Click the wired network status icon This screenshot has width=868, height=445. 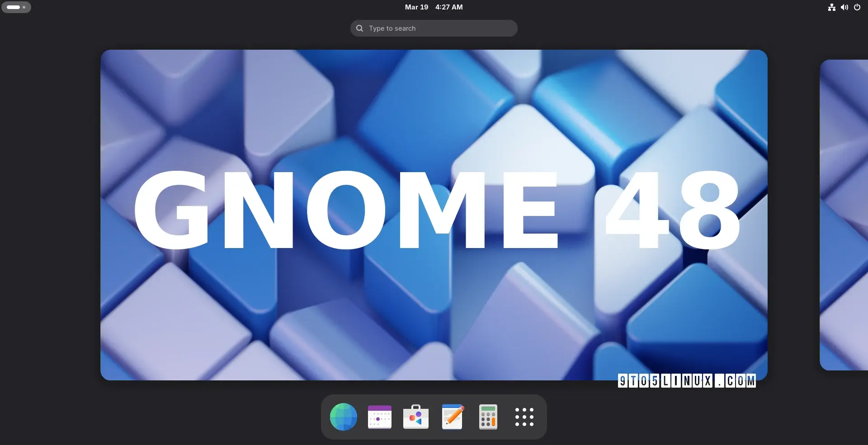[x=831, y=7]
